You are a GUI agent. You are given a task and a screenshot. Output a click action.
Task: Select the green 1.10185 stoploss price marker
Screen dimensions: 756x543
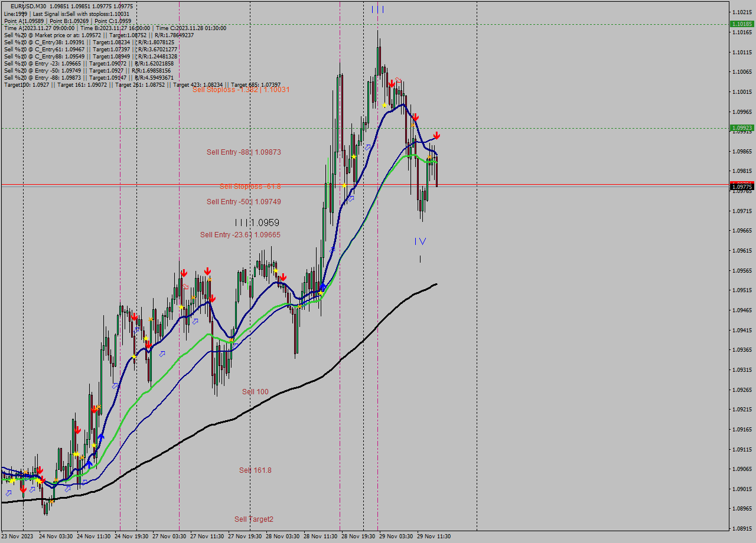click(x=741, y=24)
